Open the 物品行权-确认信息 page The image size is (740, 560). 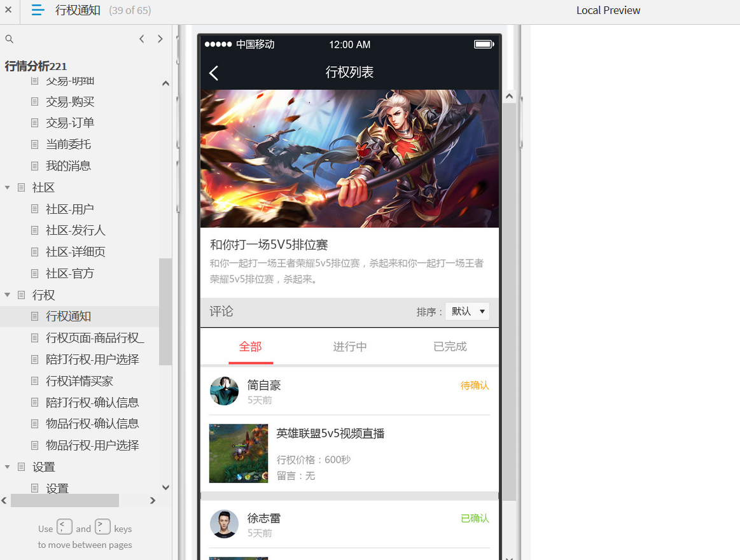[x=92, y=424]
